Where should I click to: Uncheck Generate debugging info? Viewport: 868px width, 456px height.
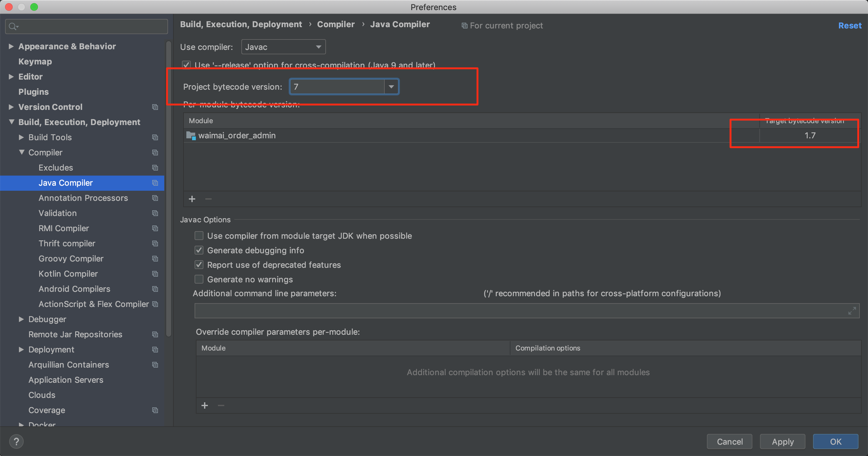tap(199, 250)
